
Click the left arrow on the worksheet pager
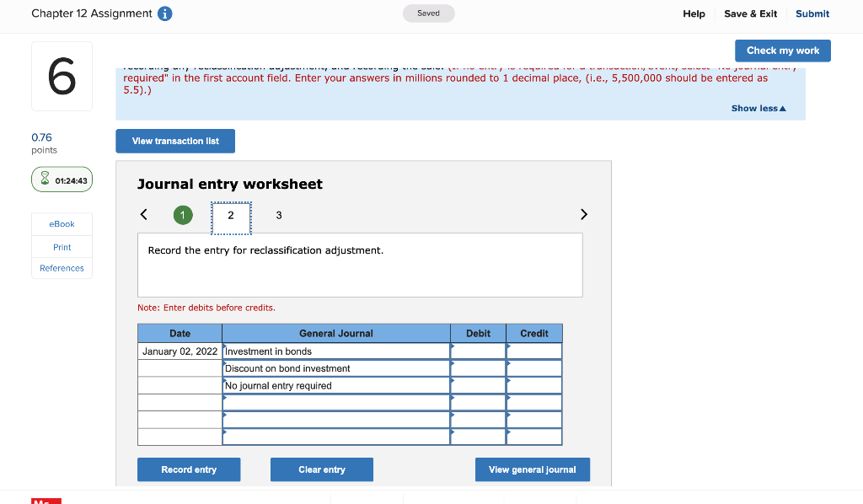click(x=143, y=215)
